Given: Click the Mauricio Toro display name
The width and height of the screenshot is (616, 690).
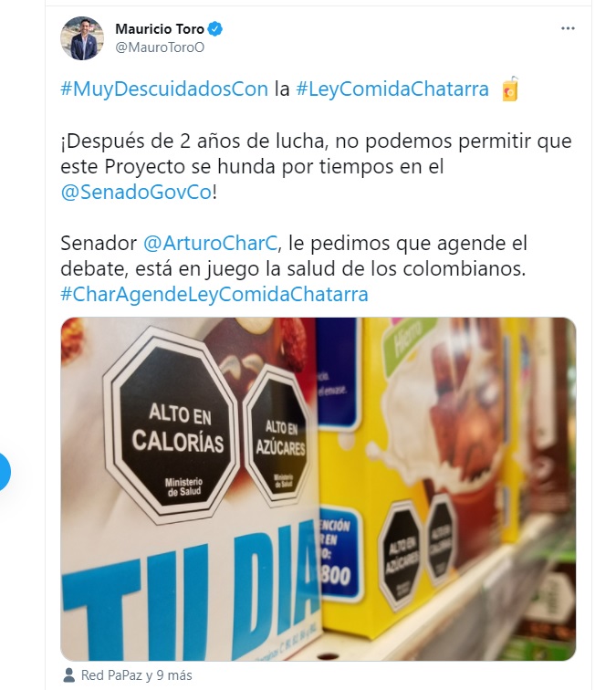Looking at the screenshot, I should (x=160, y=29).
